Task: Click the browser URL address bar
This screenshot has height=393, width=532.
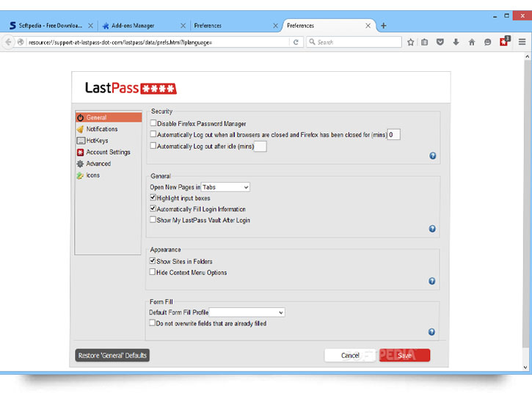Action: (x=158, y=42)
